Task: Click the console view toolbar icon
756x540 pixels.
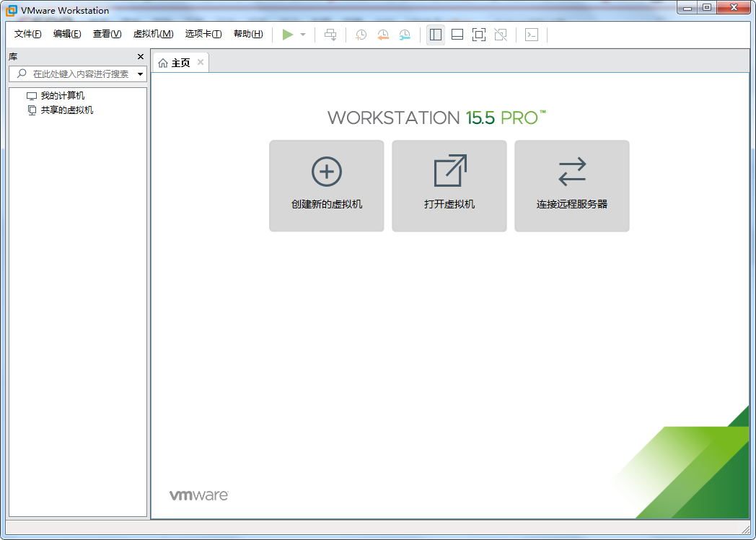Action: pos(532,35)
